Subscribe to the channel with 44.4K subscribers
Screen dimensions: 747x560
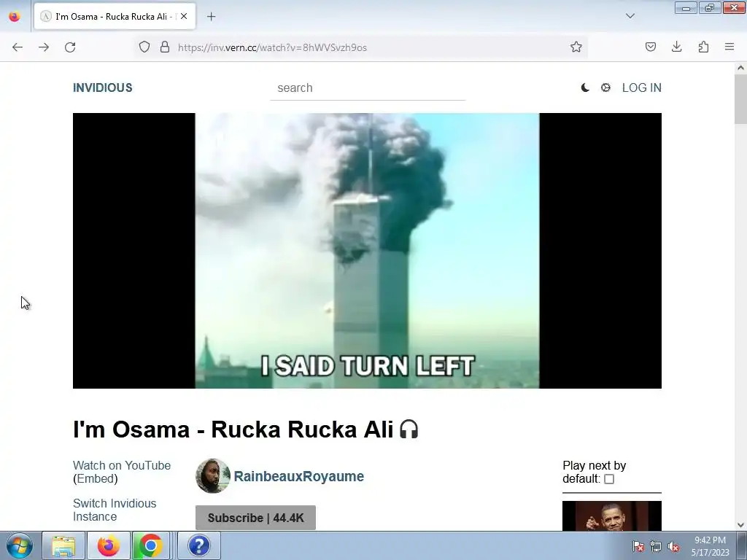pos(255,518)
